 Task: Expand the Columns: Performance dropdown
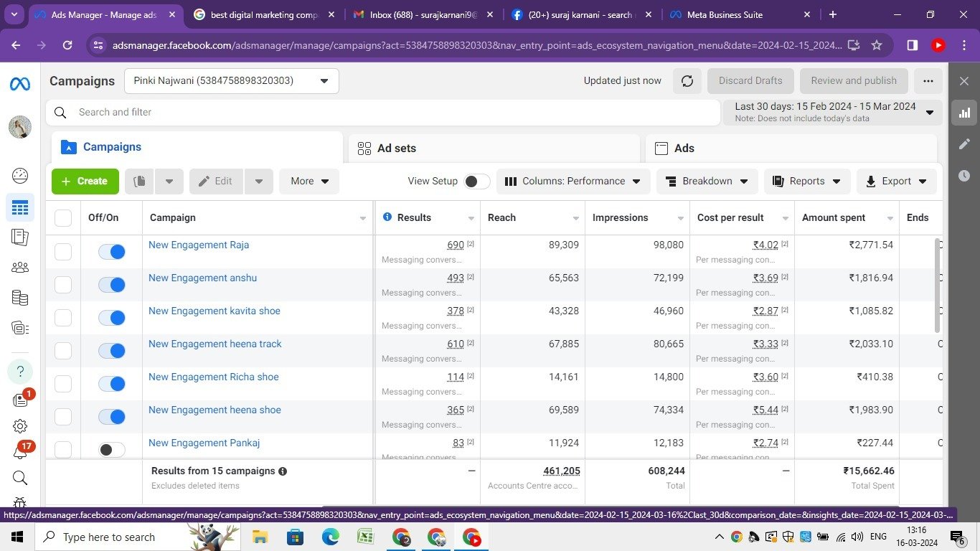(573, 182)
